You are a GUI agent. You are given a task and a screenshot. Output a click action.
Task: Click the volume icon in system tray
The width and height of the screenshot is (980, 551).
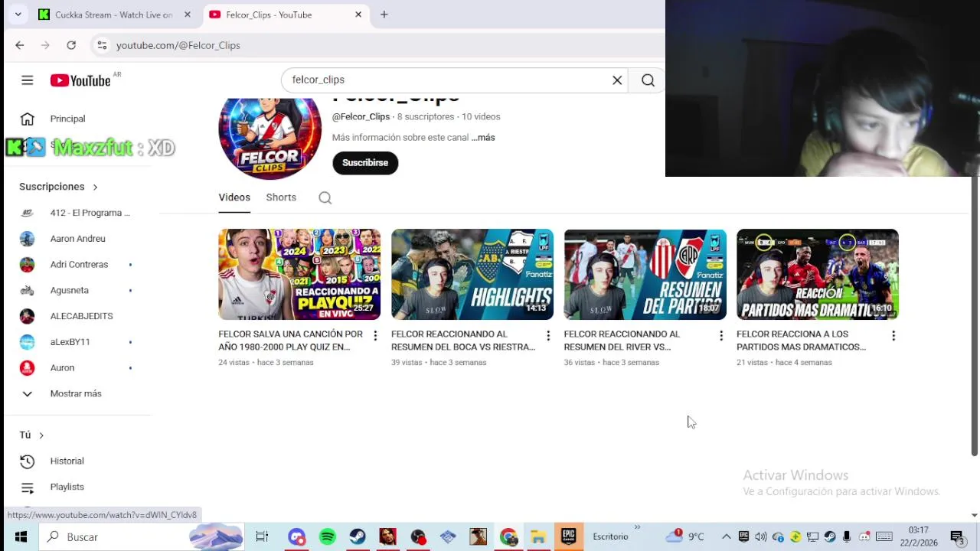point(760,536)
